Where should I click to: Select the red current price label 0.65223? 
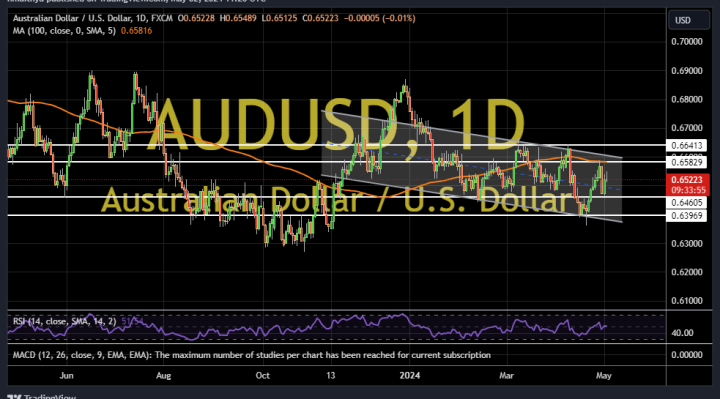click(686, 180)
